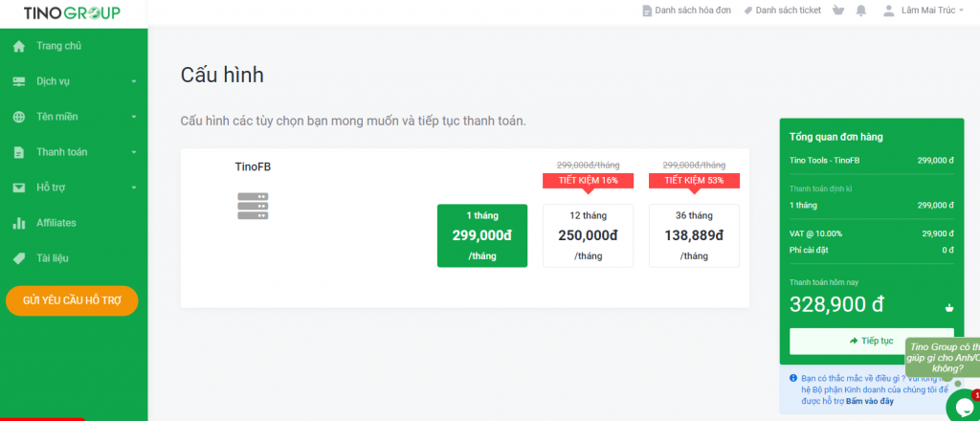Open Danh sách ticket link
The width and height of the screenshot is (980, 421).
click(782, 10)
